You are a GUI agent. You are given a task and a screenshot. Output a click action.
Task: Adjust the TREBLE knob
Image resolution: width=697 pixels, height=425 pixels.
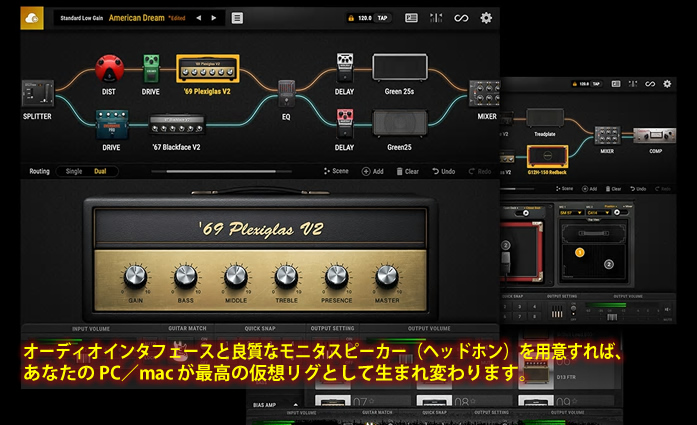coord(286,276)
